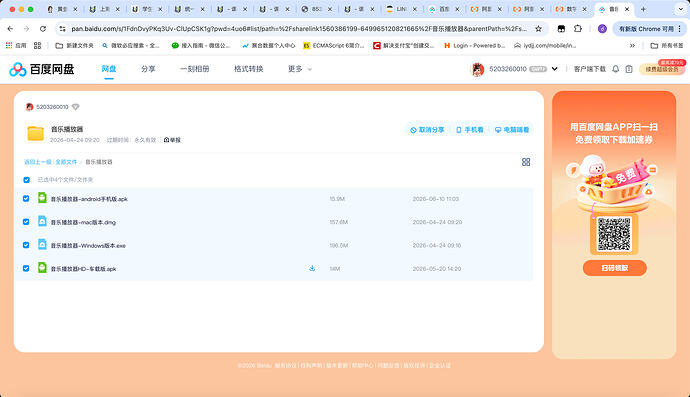Expand the 更多 dropdown in navigation
This screenshot has width=690, height=397.
point(300,69)
